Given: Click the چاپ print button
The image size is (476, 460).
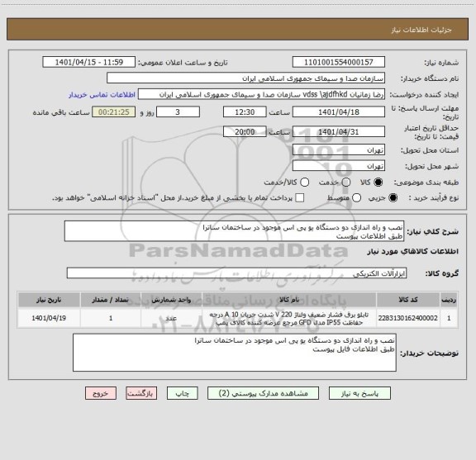Looking at the screenshot, I should pos(182,393).
